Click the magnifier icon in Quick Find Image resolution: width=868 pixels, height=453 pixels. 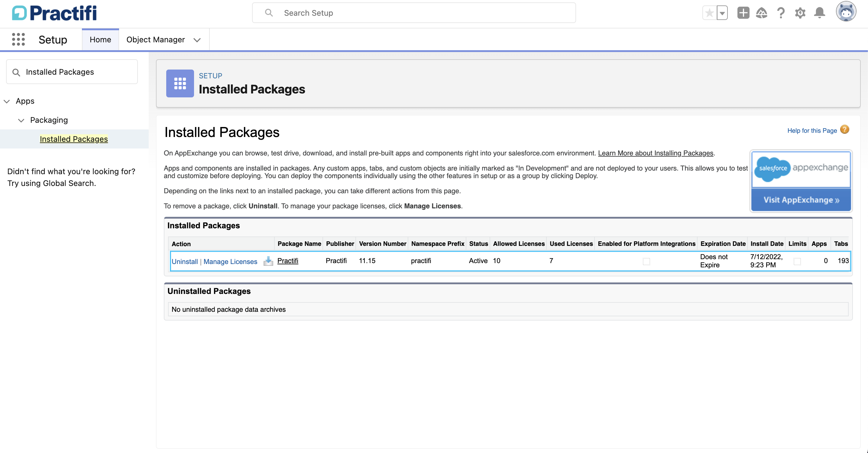(x=16, y=72)
